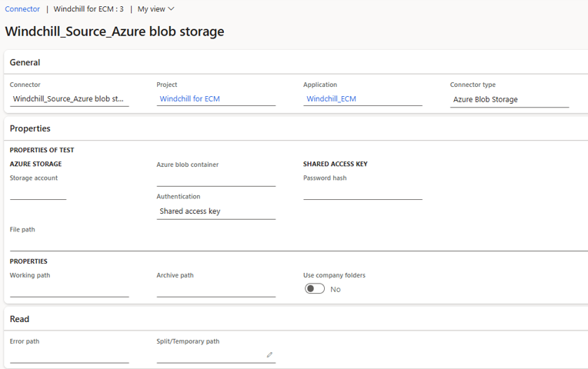The width and height of the screenshot is (588, 369).
Task: Click the Windchill for ECM : 3 breadcrumb text
Action: pyautogui.click(x=89, y=9)
